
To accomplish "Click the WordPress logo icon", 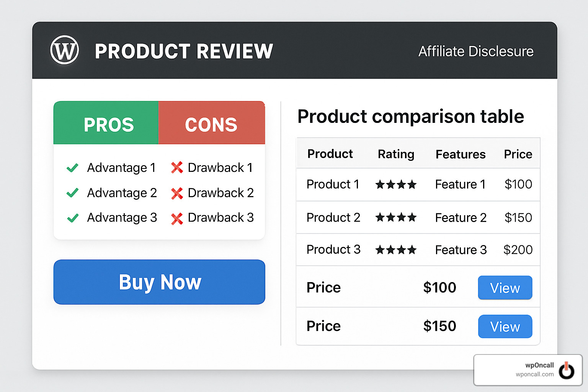I will [x=64, y=50].
